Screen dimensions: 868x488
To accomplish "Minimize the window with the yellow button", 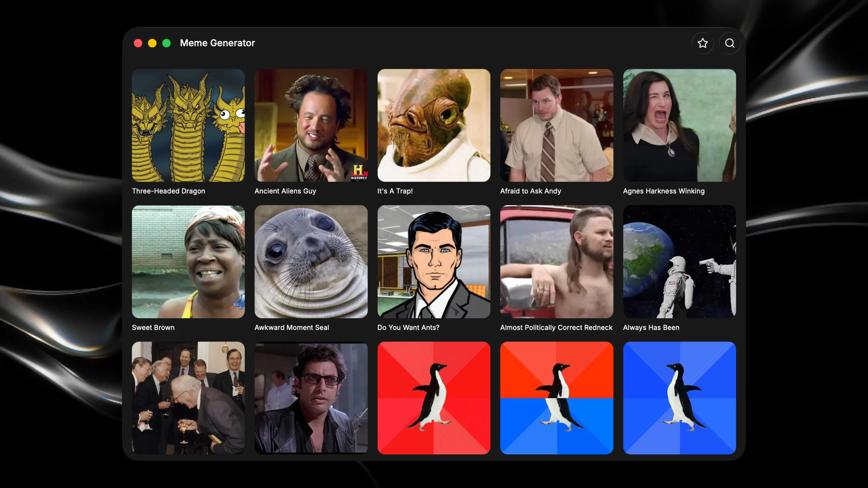I will click(x=152, y=43).
